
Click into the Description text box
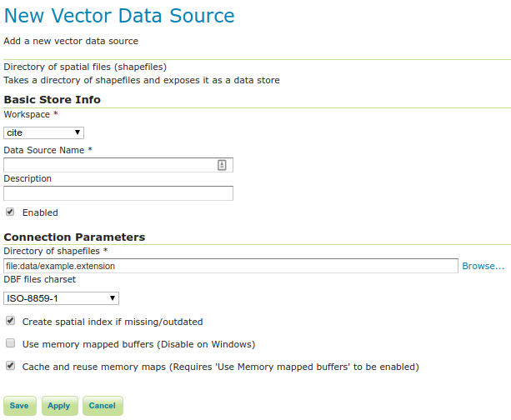(x=118, y=193)
